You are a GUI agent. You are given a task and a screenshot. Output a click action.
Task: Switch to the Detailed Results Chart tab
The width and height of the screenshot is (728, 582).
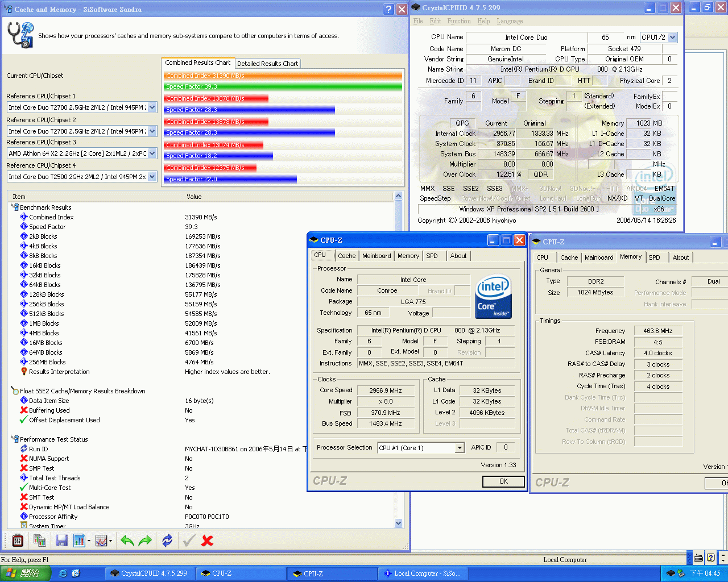[x=267, y=64]
